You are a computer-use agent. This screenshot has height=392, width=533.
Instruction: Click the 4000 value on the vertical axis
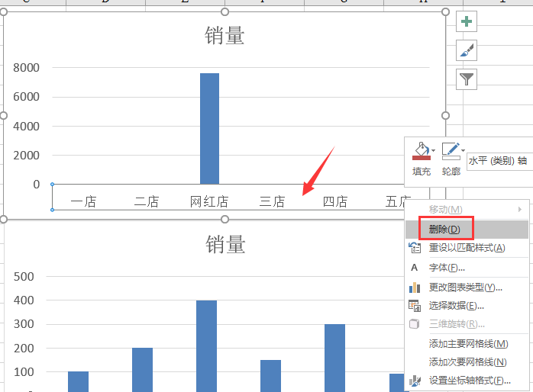pyautogui.click(x=26, y=127)
